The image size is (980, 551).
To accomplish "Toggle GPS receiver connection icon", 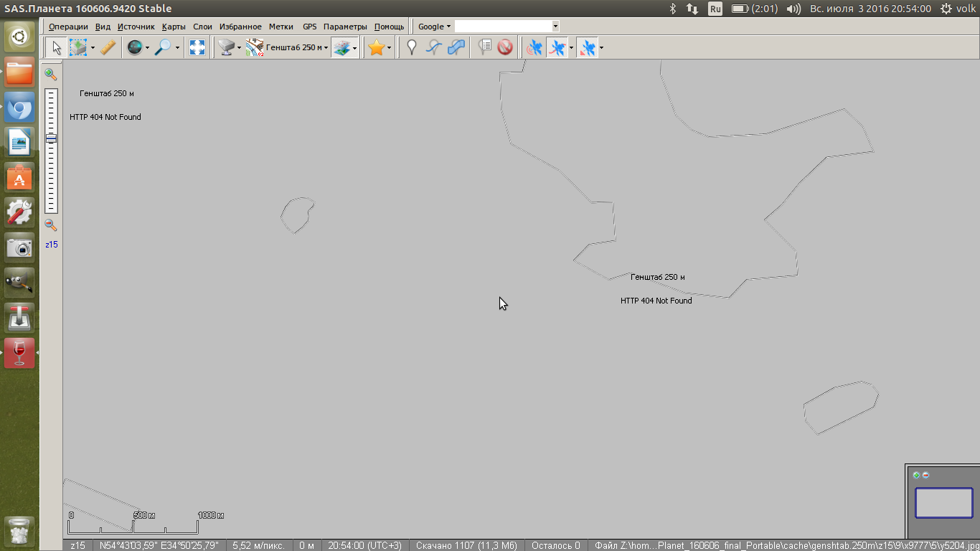I will [x=534, y=48].
